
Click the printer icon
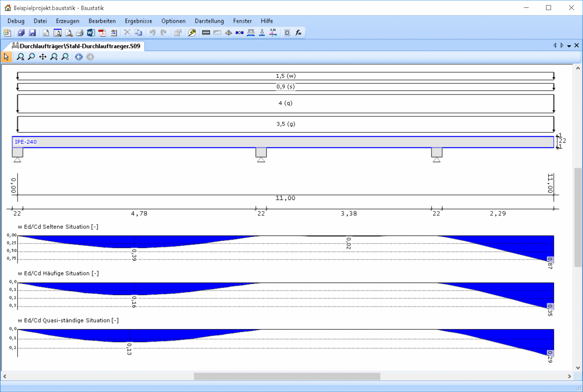80,33
